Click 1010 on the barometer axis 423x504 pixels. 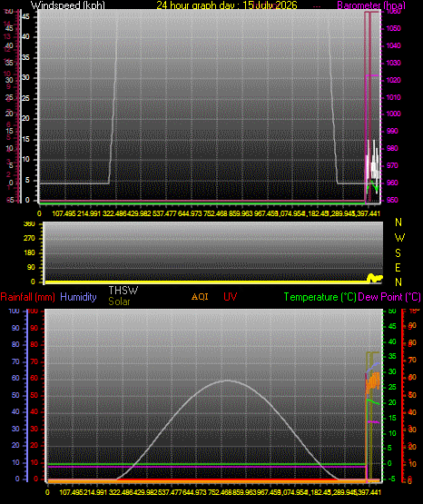393,97
